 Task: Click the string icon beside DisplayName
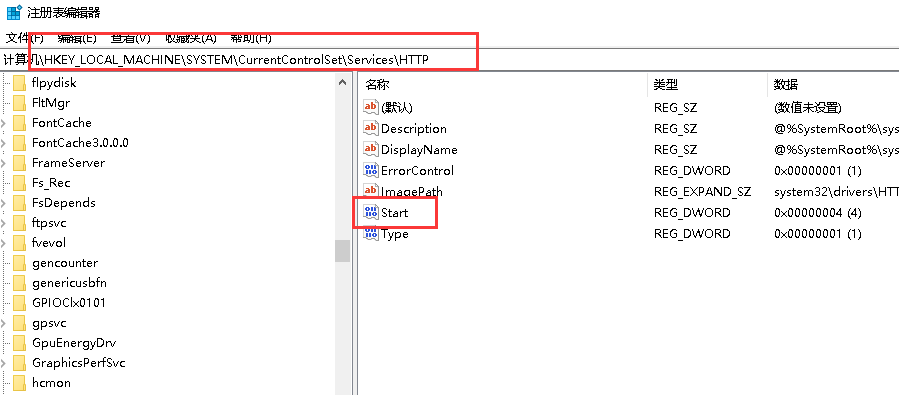(x=371, y=150)
